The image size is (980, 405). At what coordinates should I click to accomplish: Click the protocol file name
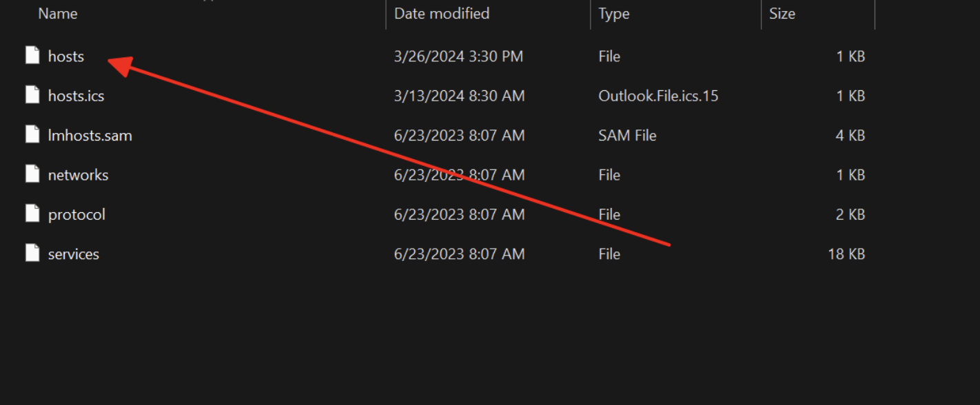77,215
